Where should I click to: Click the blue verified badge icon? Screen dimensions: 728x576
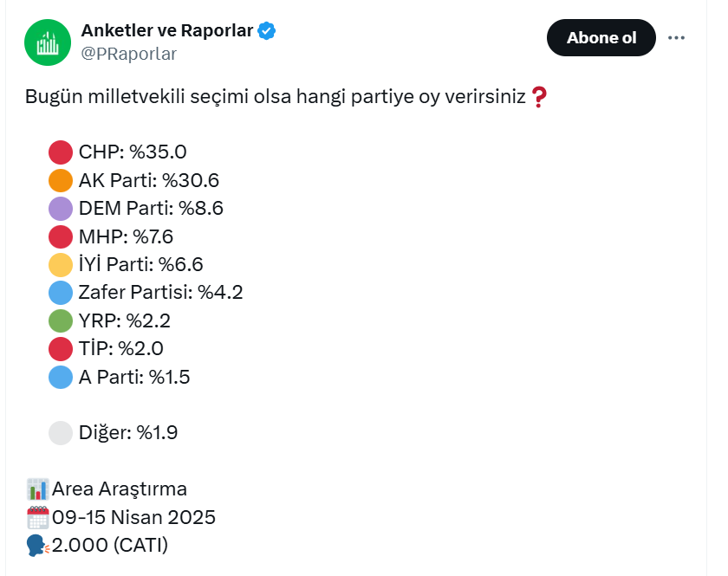point(267,31)
